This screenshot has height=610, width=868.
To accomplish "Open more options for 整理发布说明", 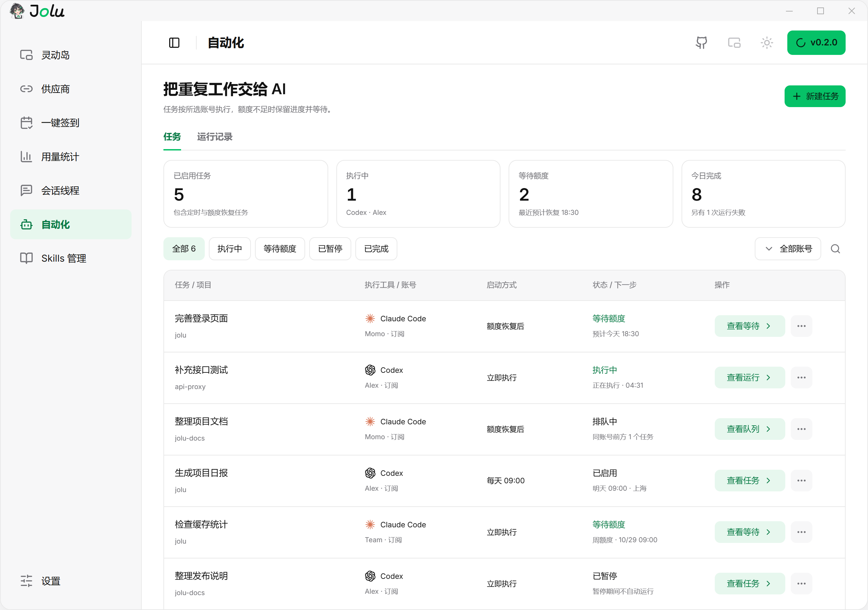I will coord(801,584).
